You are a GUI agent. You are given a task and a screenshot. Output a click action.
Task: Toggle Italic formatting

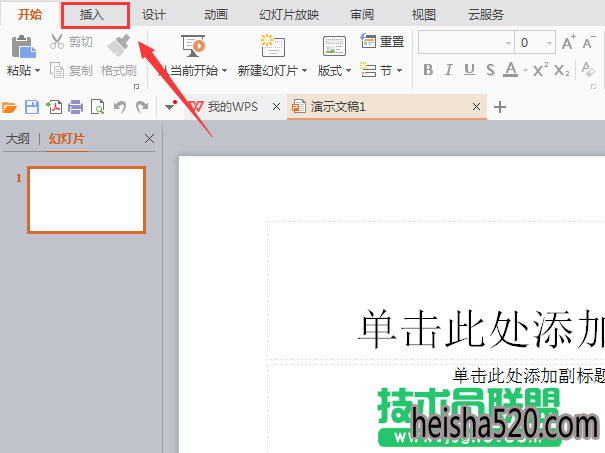[x=448, y=70]
